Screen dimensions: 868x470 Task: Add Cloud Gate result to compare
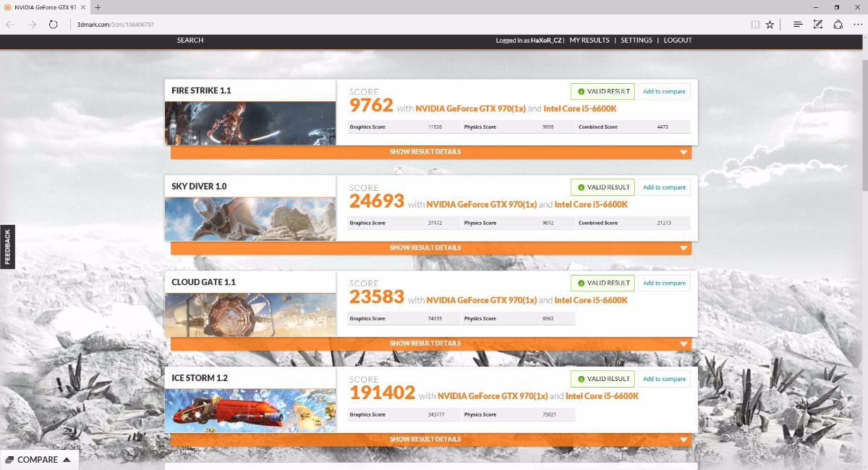664,283
